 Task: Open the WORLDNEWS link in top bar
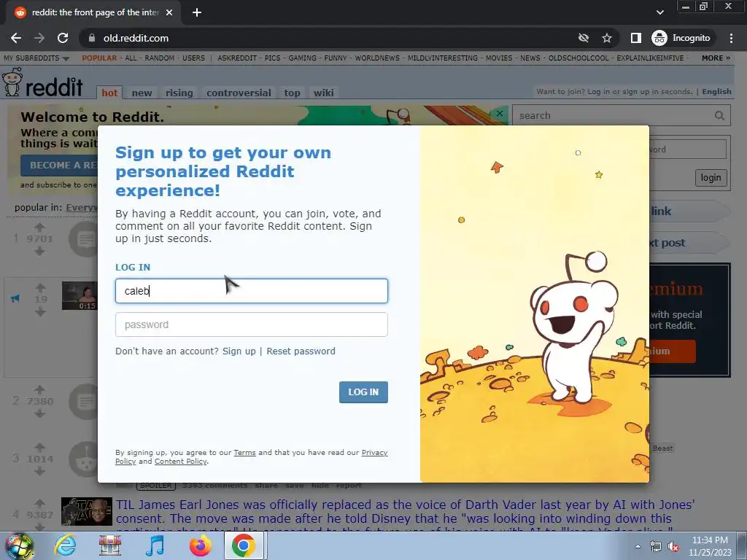click(377, 58)
